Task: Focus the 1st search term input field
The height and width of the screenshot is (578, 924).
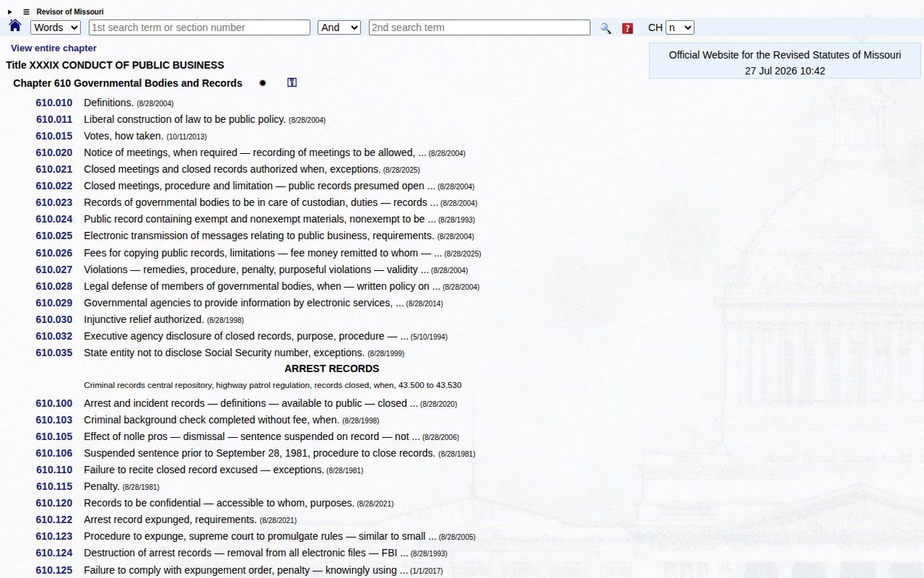Action: (199, 27)
